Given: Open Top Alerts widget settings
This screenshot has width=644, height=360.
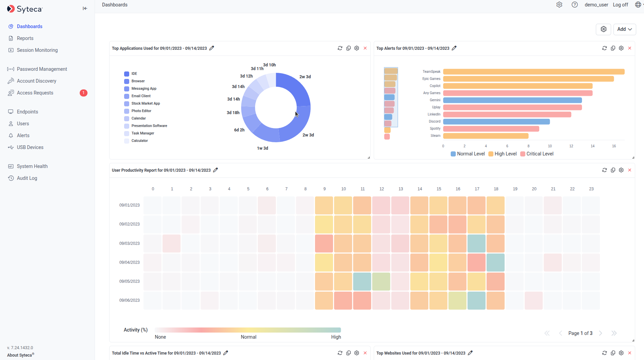Looking at the screenshot, I should pos(621,48).
